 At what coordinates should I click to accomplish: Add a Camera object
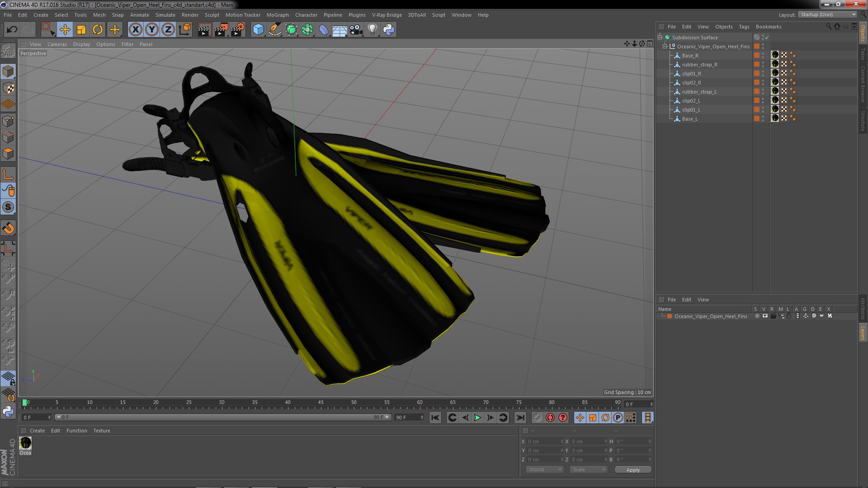pyautogui.click(x=356, y=30)
